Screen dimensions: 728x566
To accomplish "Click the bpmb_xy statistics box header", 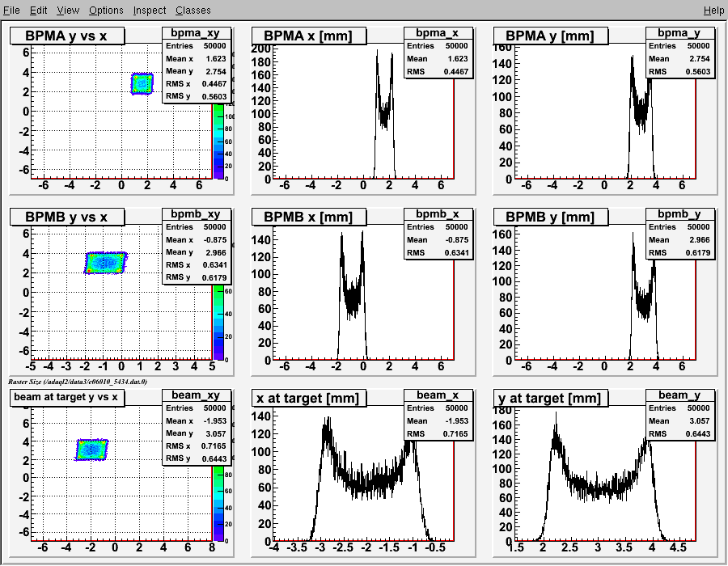I will [196, 214].
